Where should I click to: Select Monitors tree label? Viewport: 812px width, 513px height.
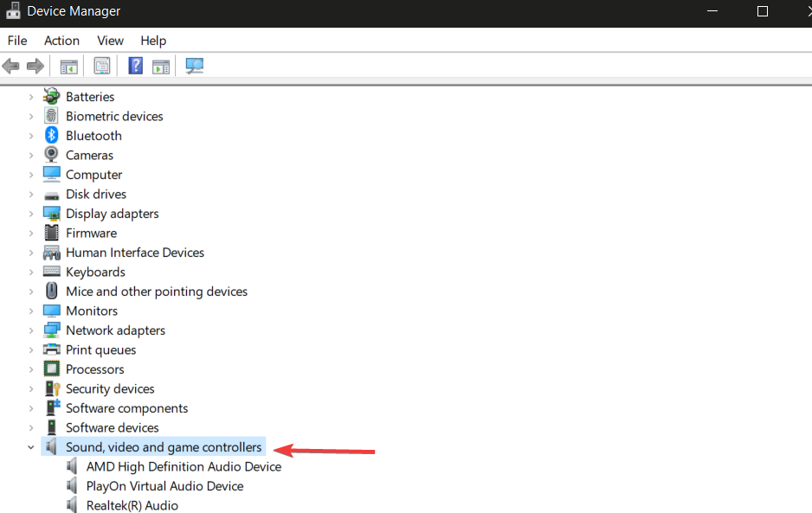(92, 311)
